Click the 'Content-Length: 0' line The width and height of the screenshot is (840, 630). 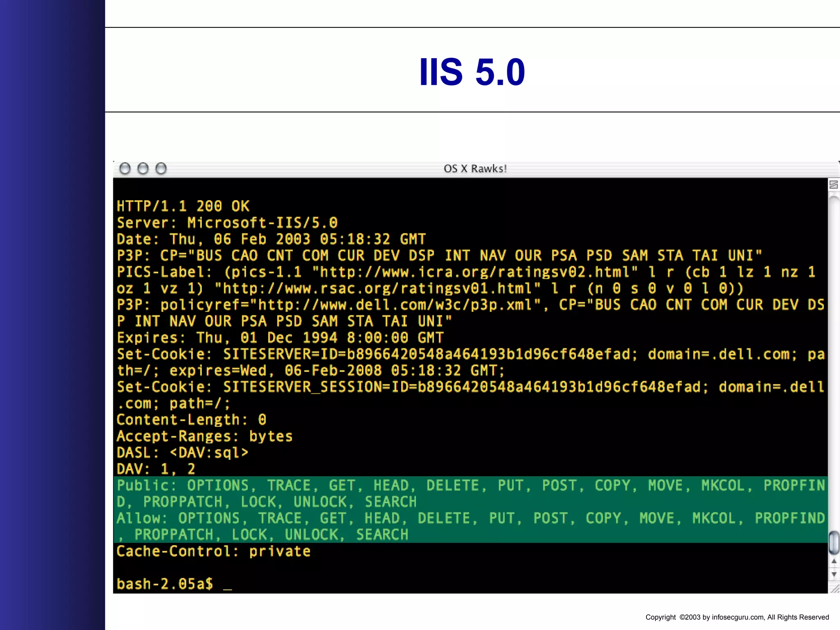pos(192,420)
